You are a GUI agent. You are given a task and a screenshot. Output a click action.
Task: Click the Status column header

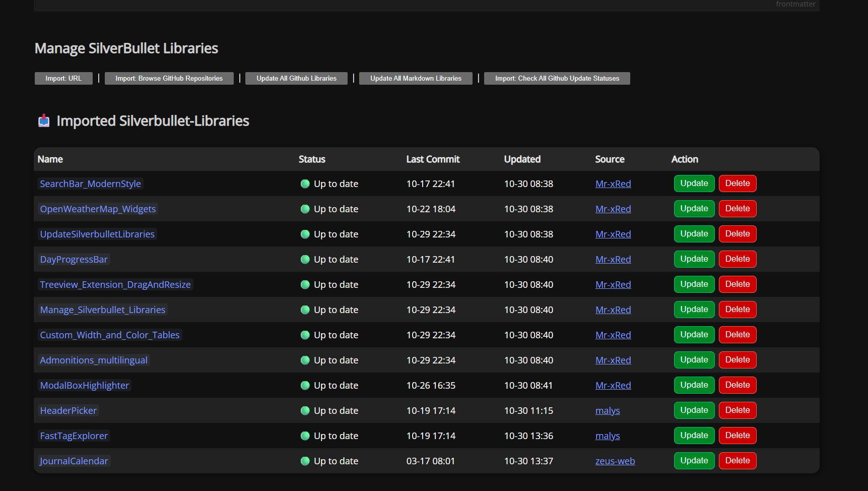click(312, 159)
